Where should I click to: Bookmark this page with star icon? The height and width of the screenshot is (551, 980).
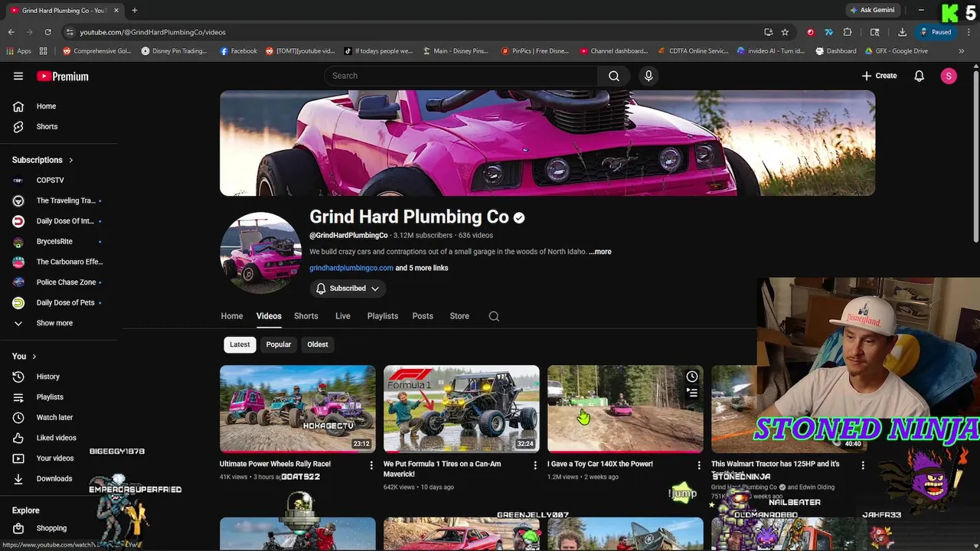tap(785, 32)
